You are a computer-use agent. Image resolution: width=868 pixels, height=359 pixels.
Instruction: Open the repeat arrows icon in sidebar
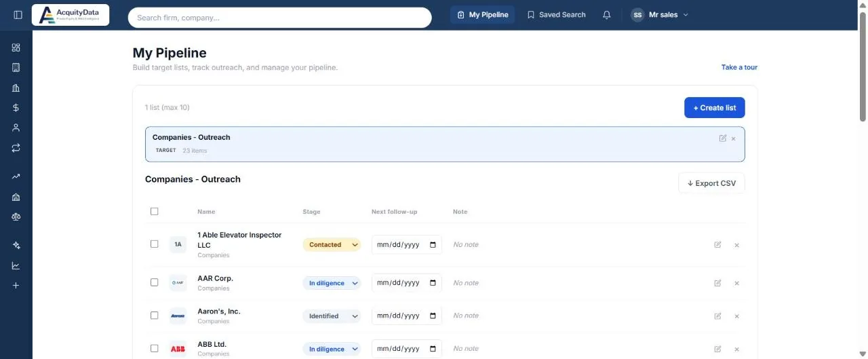16,147
